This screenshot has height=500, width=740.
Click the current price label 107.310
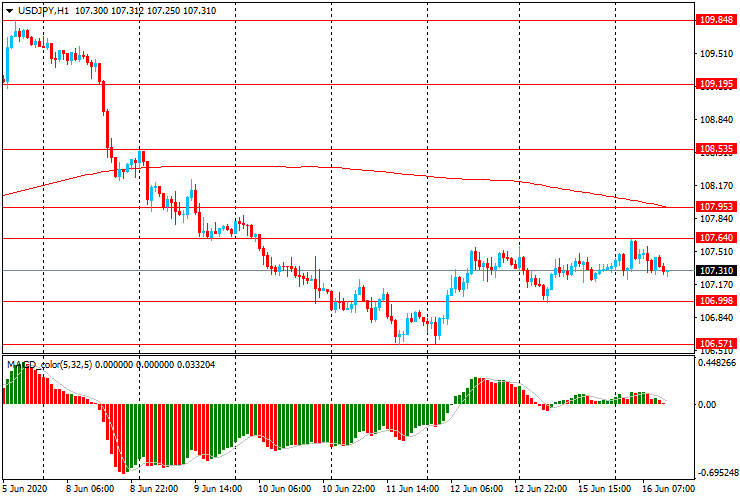coord(716,271)
